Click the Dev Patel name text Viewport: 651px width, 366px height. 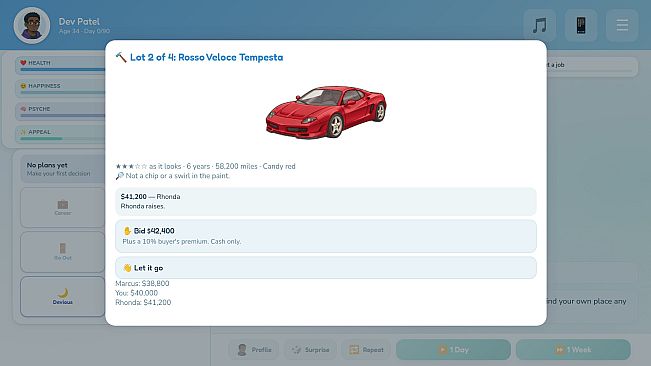[79, 22]
